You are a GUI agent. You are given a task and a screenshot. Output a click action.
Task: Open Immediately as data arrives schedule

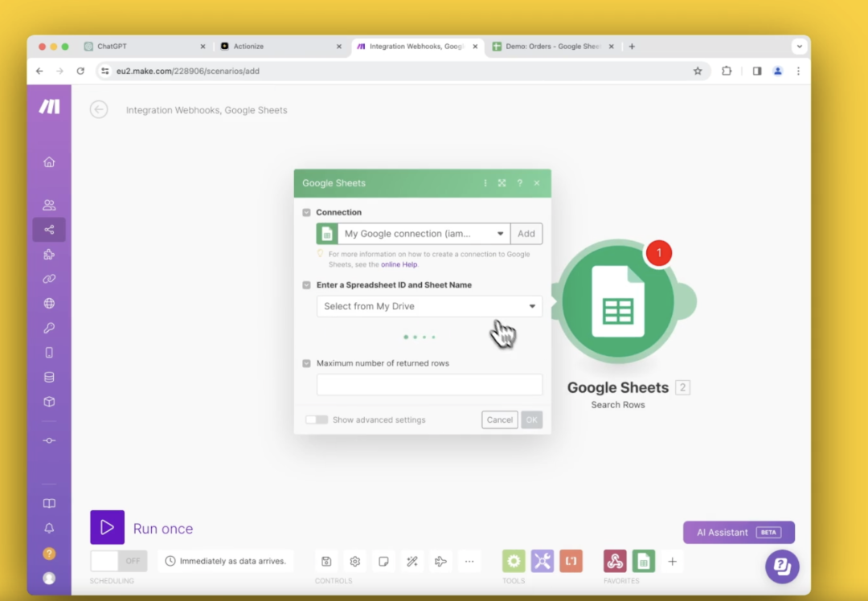click(226, 561)
